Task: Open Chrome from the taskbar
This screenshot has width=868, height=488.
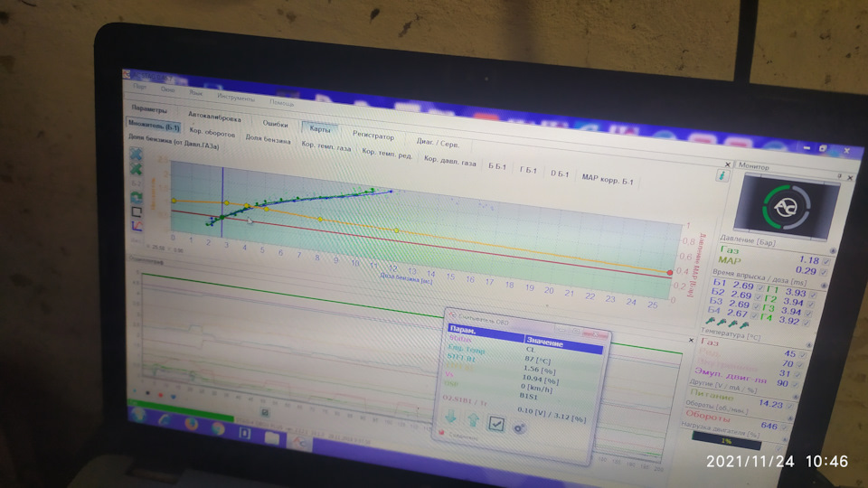Action: pyautogui.click(x=218, y=427)
